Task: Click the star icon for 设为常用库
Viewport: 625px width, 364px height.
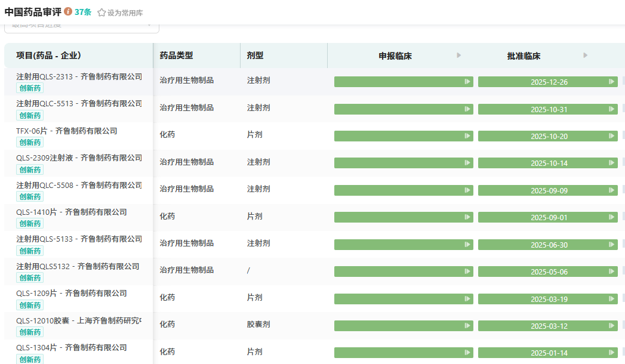Action: tap(101, 13)
